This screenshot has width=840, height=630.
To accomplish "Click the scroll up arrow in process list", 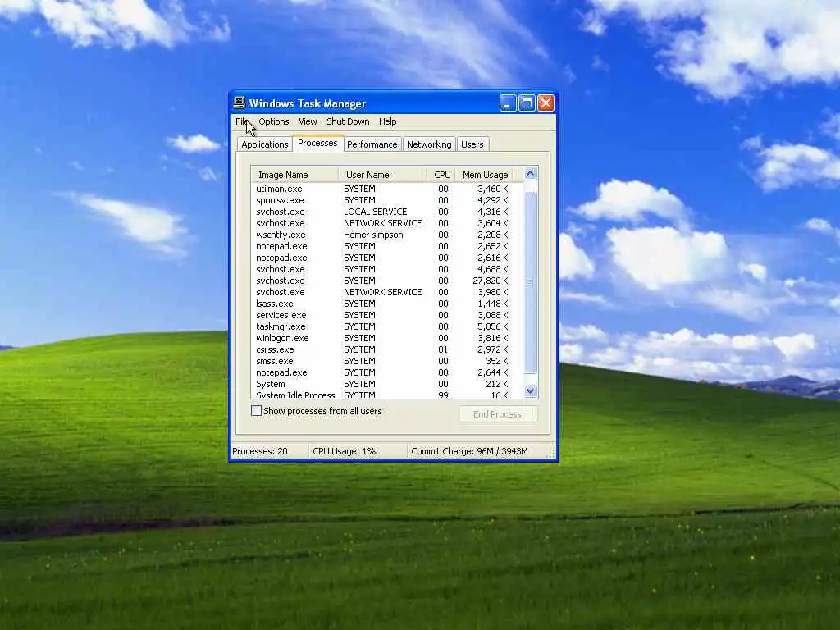I will pos(531,174).
